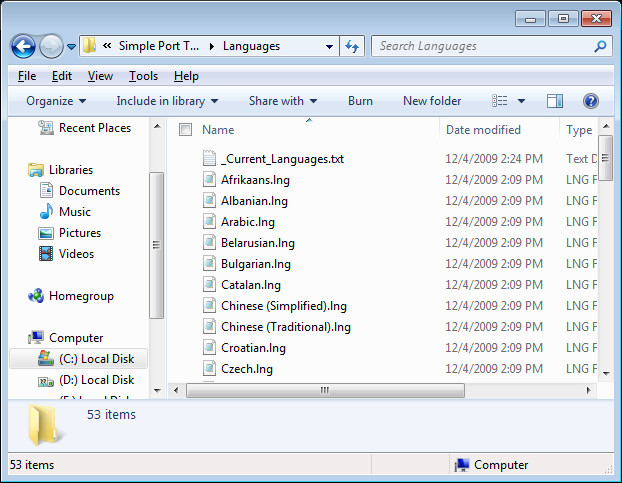622x483 pixels.
Task: Click the file list scroll-down arrow
Action: (606, 374)
